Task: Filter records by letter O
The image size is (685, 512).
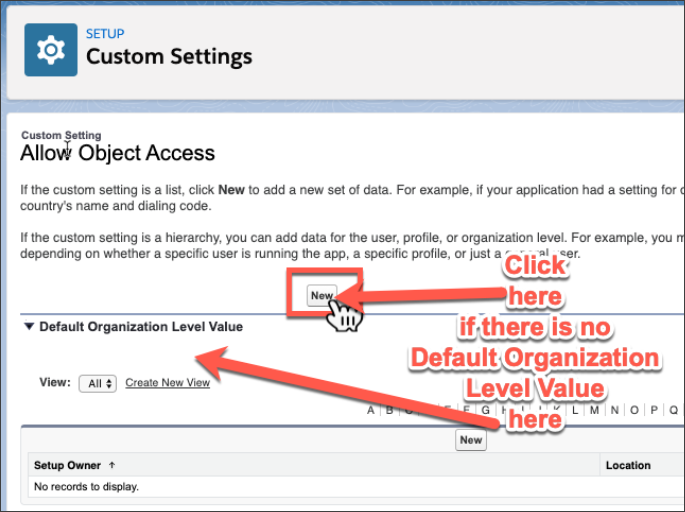Action: click(x=634, y=410)
